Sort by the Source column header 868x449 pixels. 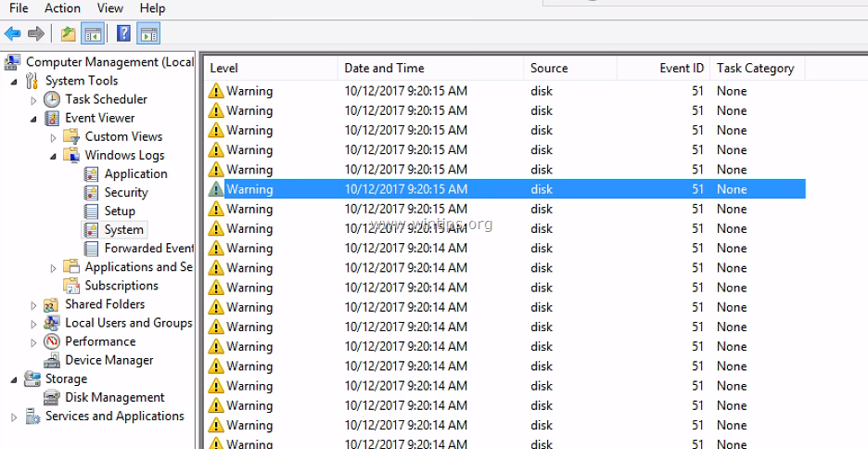click(x=570, y=68)
